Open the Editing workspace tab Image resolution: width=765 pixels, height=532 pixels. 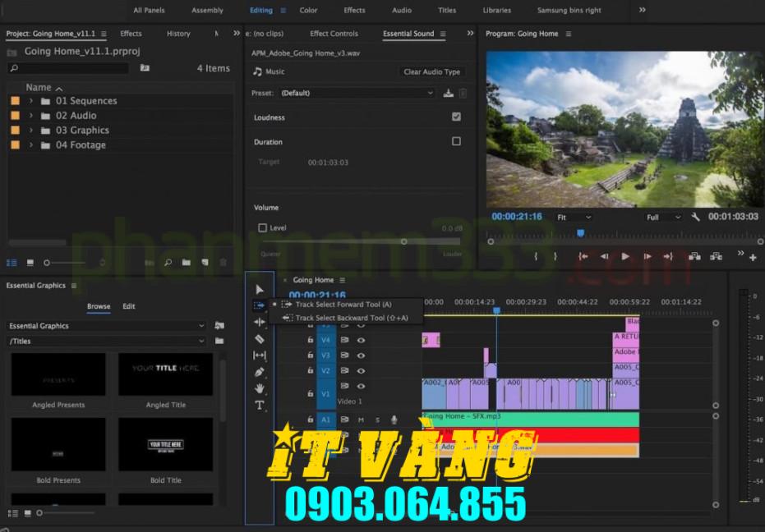click(260, 11)
